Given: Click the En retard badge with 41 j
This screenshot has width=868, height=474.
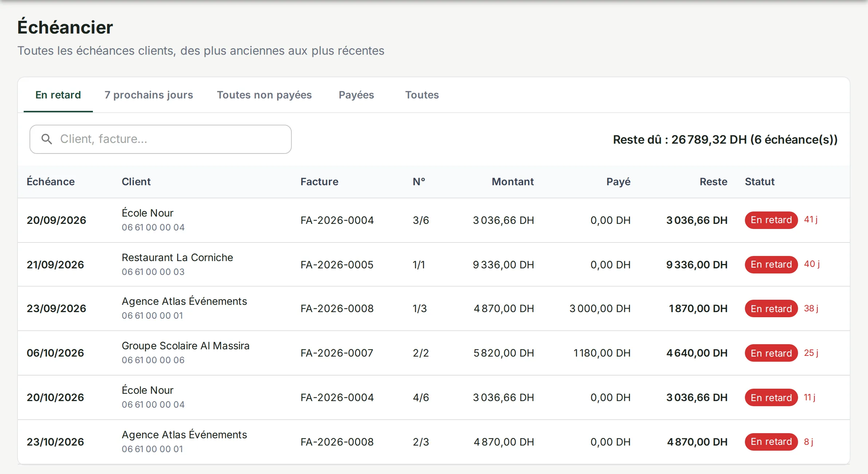Looking at the screenshot, I should [x=771, y=220].
